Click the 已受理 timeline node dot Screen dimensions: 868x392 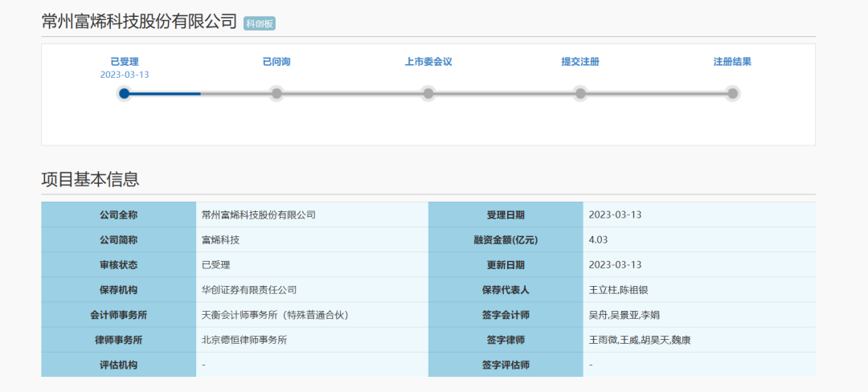(125, 93)
